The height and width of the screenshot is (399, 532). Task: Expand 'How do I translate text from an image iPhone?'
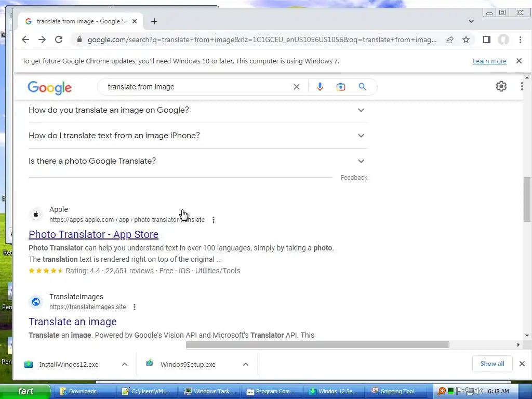tap(198, 136)
